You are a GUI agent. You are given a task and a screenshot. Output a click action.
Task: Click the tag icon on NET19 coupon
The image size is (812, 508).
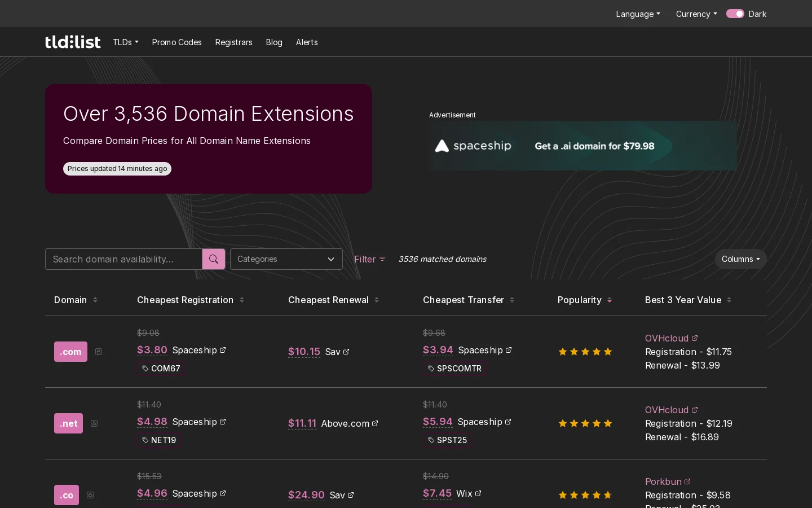[145, 440]
